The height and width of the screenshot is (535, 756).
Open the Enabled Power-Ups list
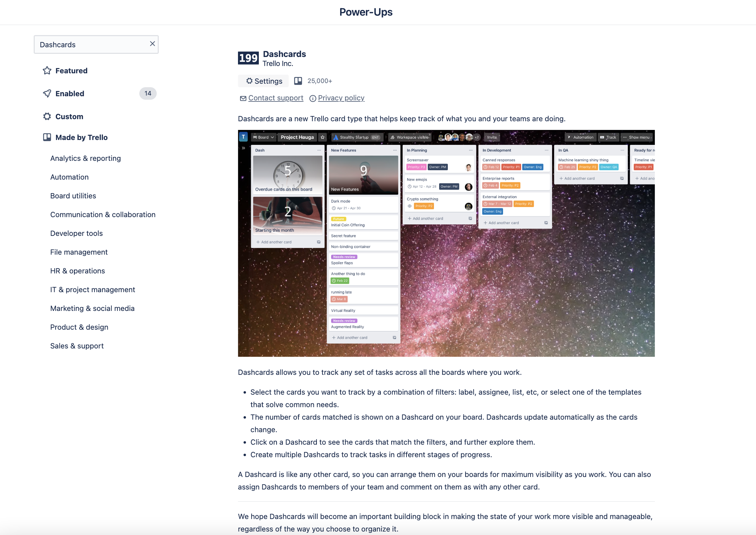(x=69, y=94)
